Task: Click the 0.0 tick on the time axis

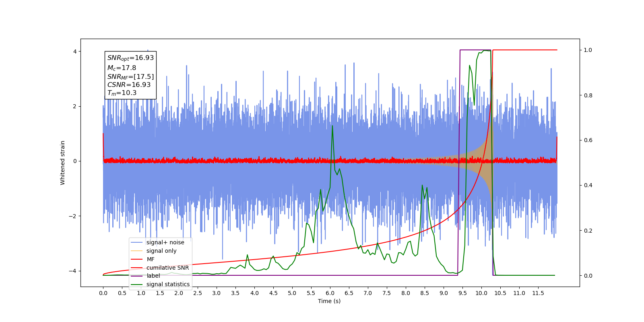Action: [x=103, y=293]
